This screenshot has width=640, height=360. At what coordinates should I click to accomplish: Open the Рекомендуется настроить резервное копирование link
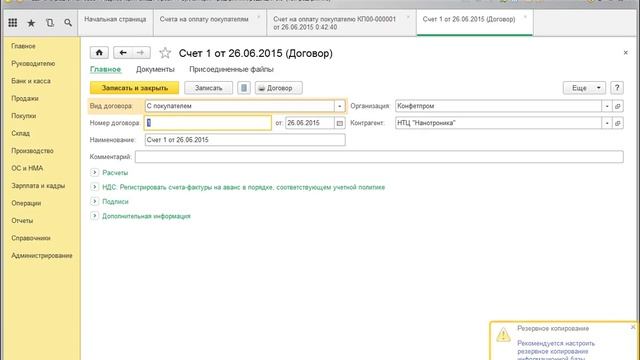(x=556, y=351)
